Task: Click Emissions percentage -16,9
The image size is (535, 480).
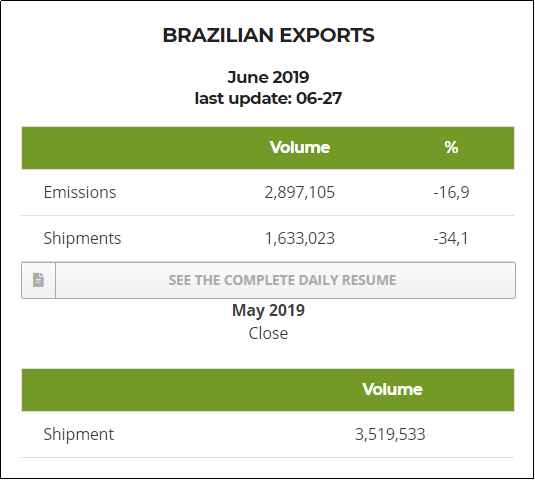Action: coord(451,192)
